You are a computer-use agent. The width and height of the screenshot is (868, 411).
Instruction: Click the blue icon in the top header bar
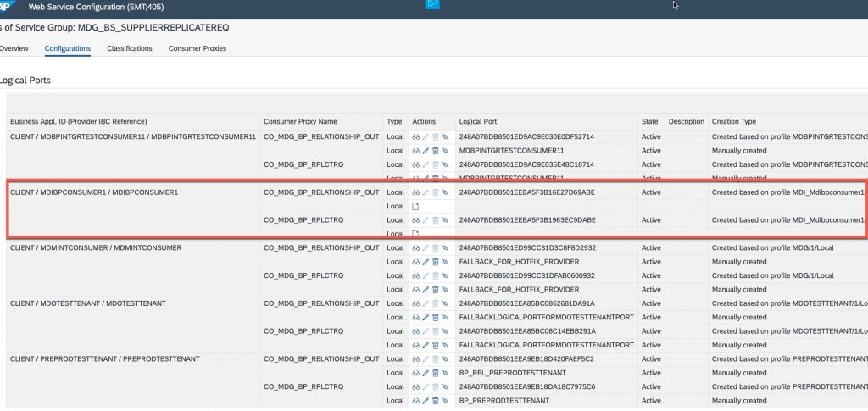pos(432,3)
